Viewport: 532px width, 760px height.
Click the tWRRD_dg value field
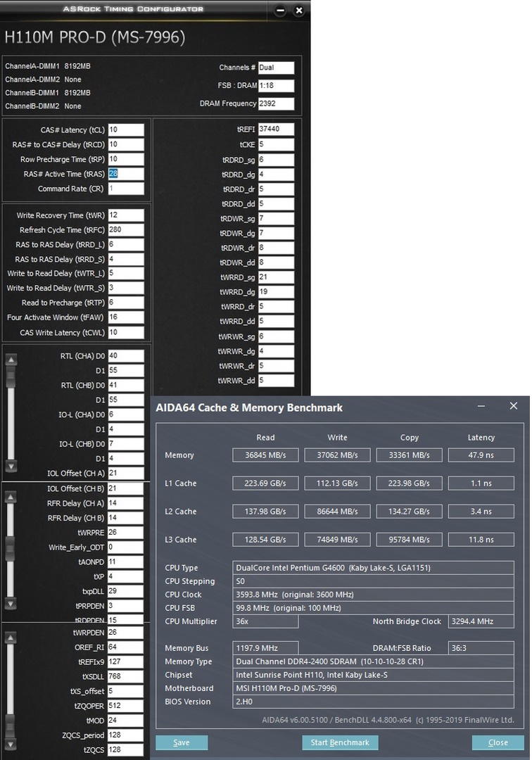pyautogui.click(x=276, y=292)
